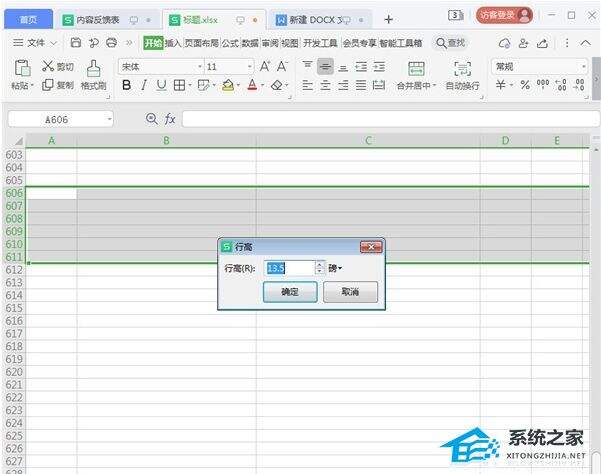Click the 访客登录 login button
This screenshot has width=601, height=474.
coord(504,15)
